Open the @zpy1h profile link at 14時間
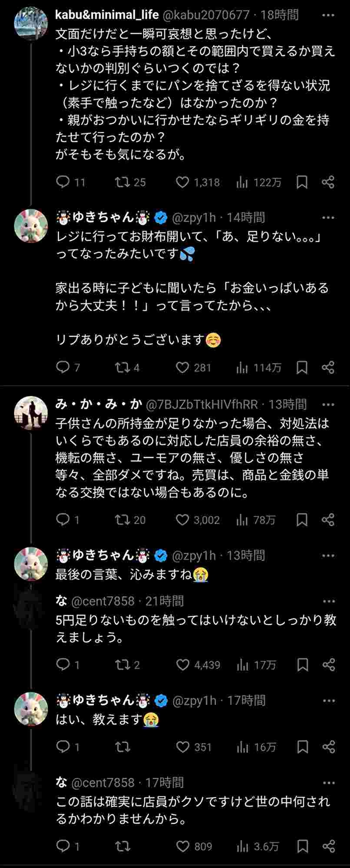This screenshot has width=350, height=868. pyautogui.click(x=194, y=217)
